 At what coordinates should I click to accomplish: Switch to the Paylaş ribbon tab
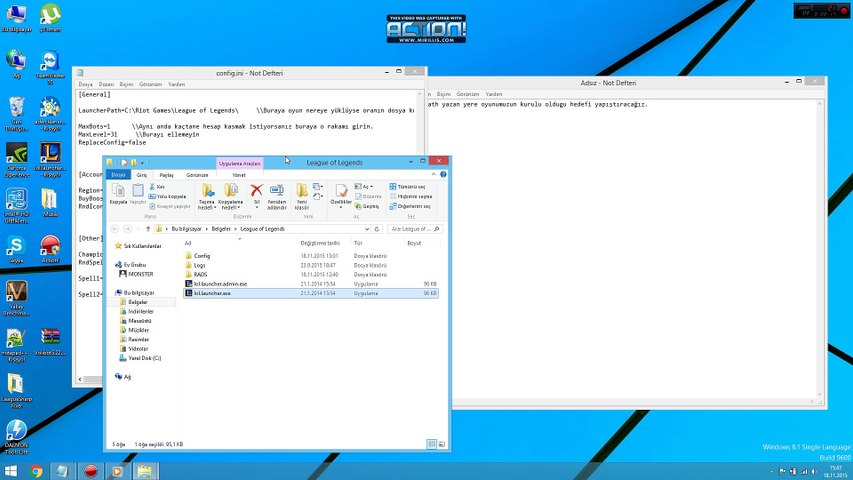click(x=166, y=175)
